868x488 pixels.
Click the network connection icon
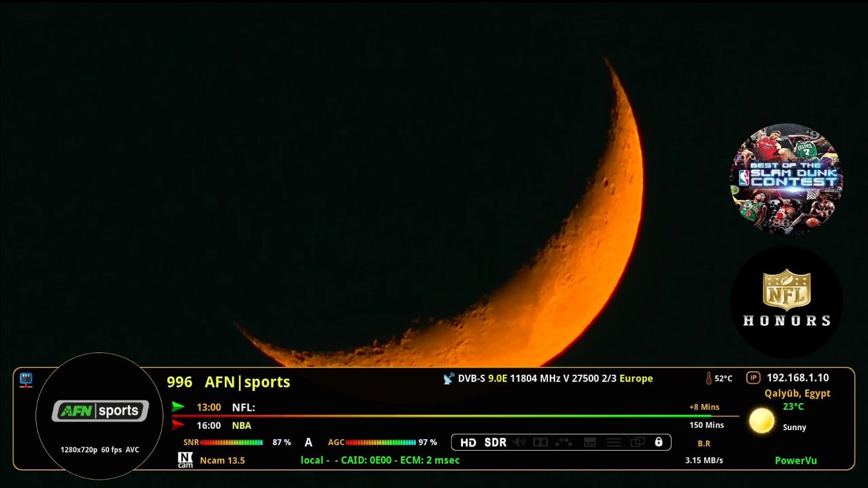[x=26, y=380]
